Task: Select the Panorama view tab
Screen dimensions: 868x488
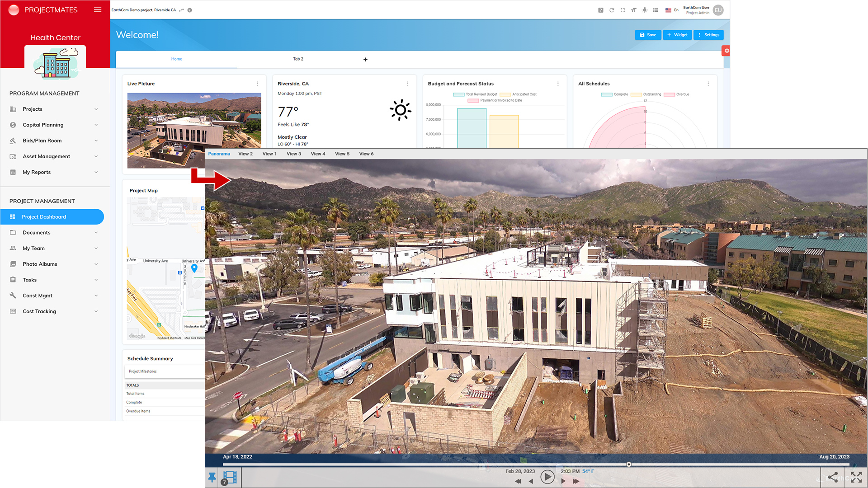Action: (219, 154)
